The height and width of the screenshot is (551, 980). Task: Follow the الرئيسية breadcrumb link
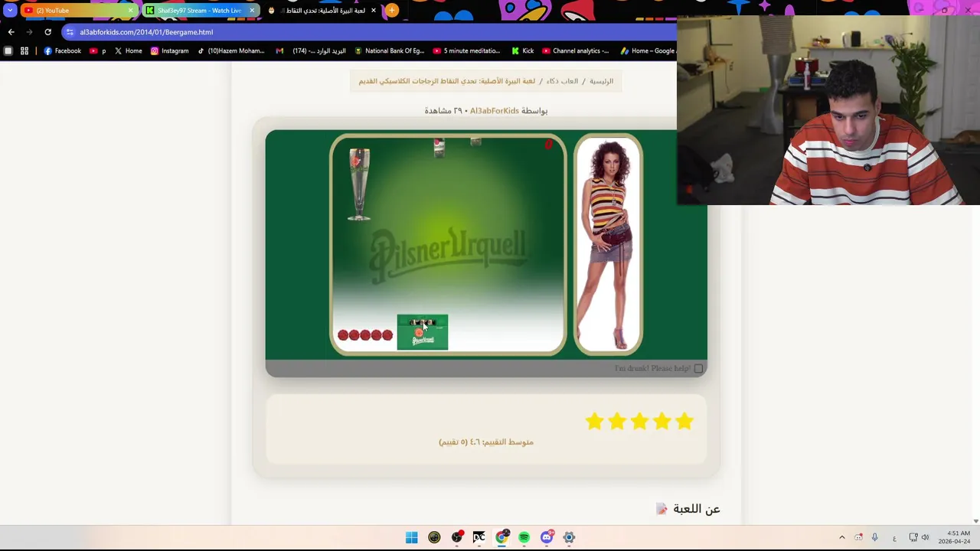point(601,81)
